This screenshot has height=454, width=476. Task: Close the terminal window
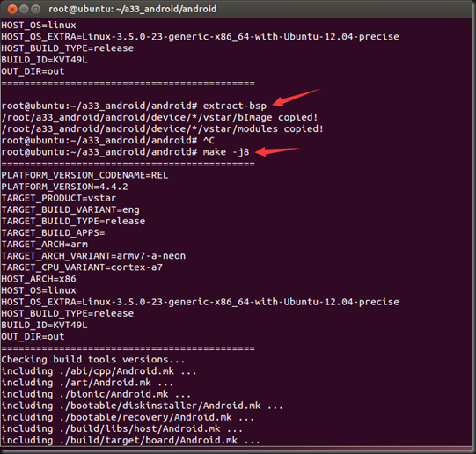[12, 10]
